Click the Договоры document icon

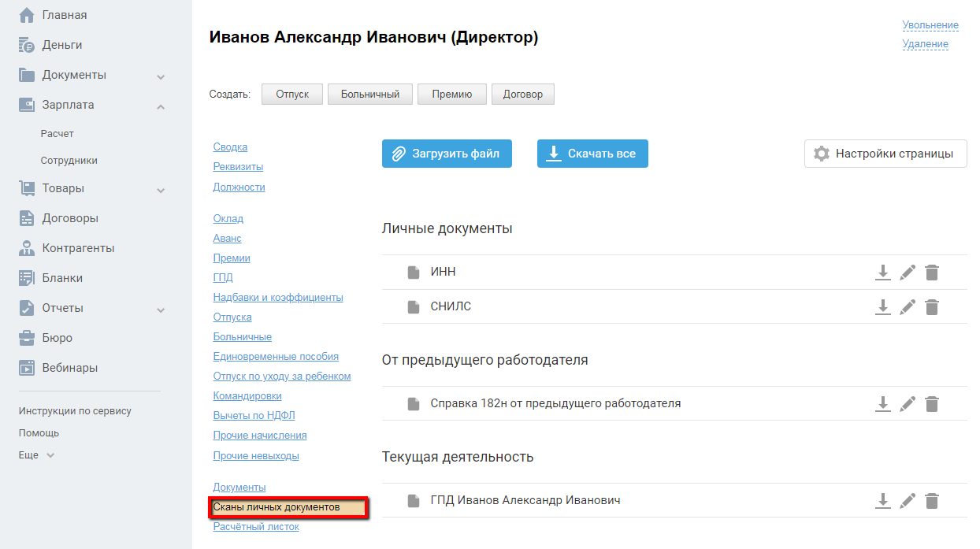(27, 218)
